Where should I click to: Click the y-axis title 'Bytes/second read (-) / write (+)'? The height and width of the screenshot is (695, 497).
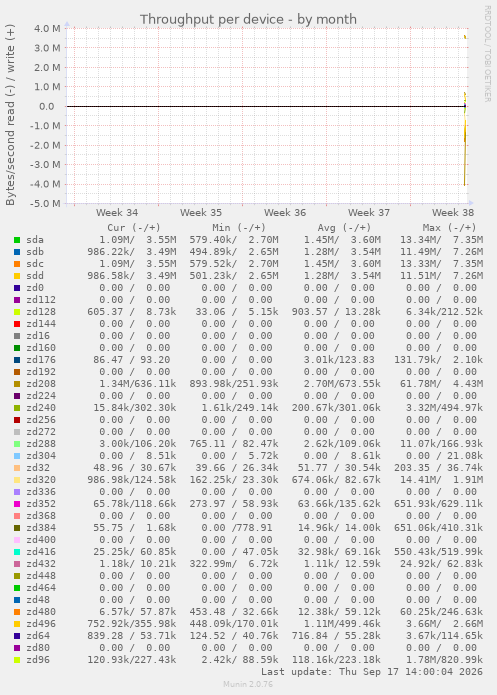pyautogui.click(x=10, y=115)
